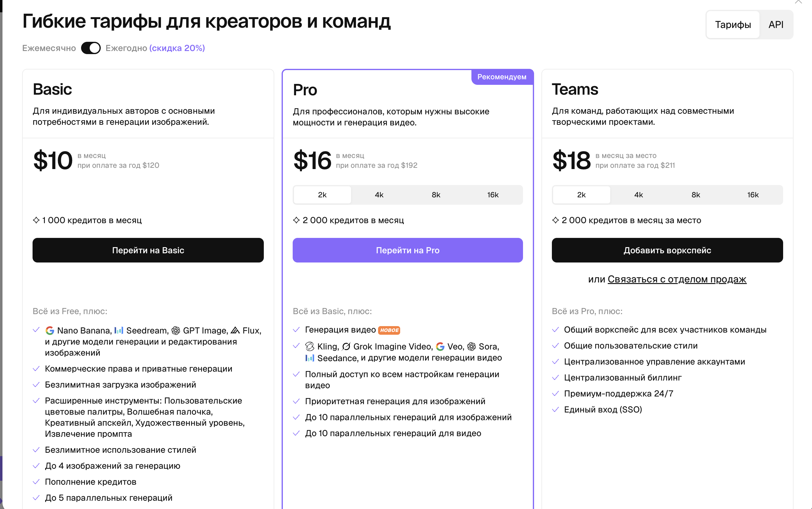Click the Flux triangle icon
812x509 pixels.
pyautogui.click(x=235, y=330)
